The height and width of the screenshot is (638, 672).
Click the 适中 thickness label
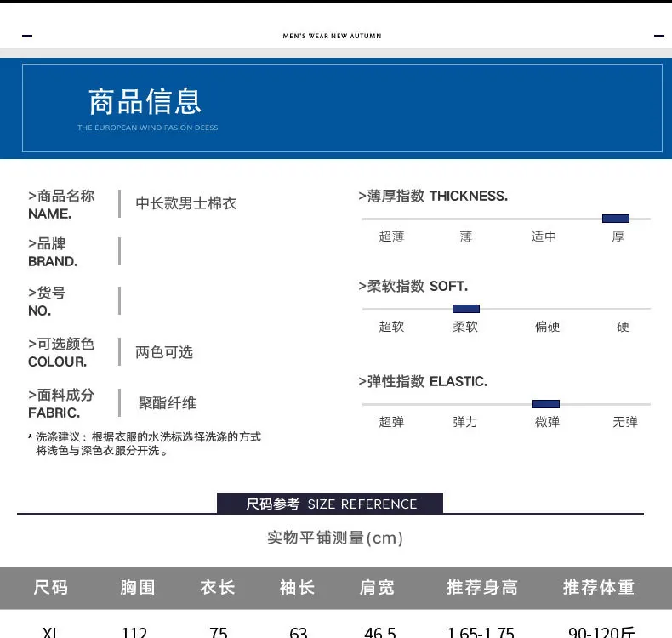point(544,236)
